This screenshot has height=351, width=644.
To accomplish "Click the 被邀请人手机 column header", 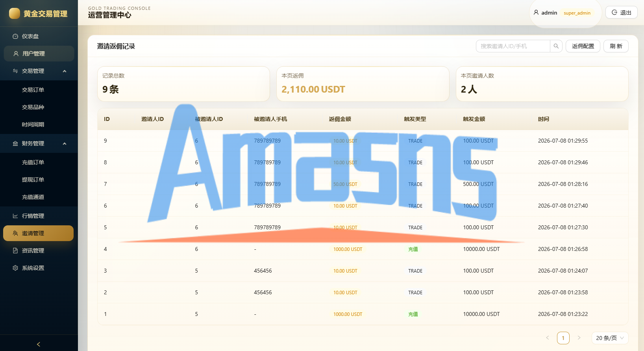I will pyautogui.click(x=270, y=119).
